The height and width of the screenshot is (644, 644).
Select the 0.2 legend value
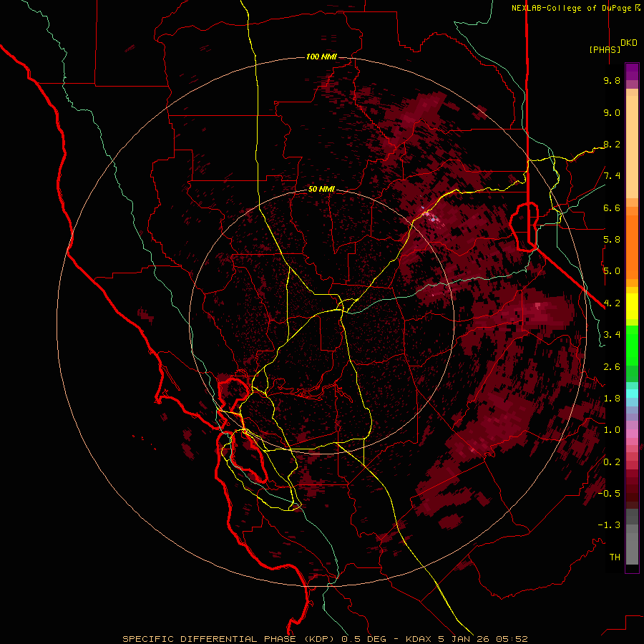coord(612,462)
